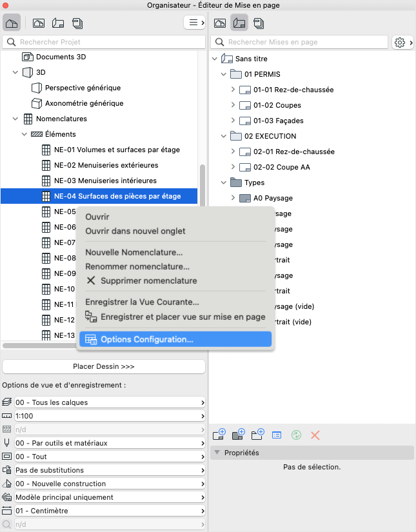Collapse the Éléments group
This screenshot has height=532, width=416.
24,134
